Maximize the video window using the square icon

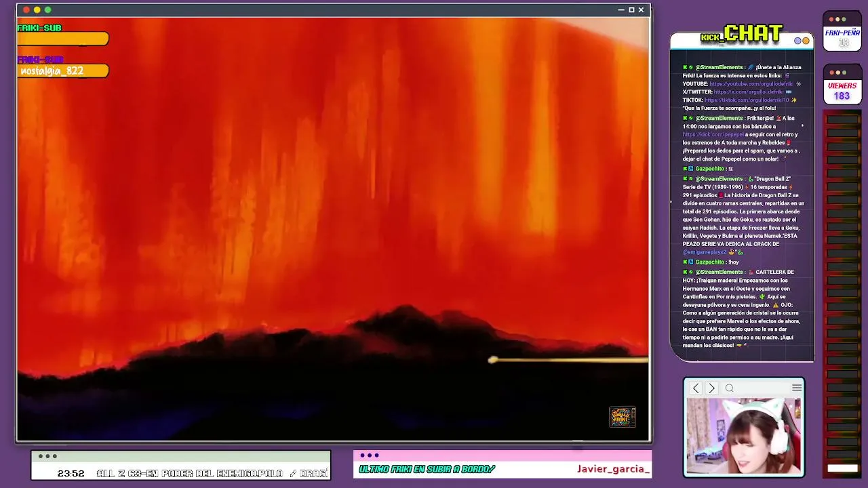(x=631, y=10)
